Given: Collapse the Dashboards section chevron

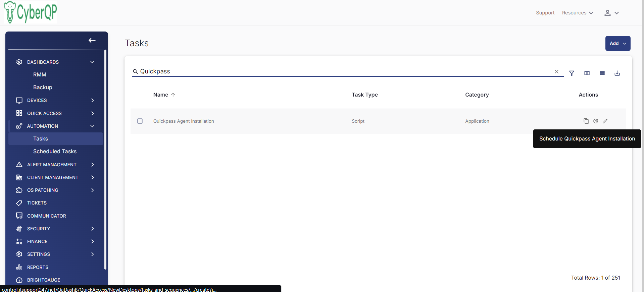Looking at the screenshot, I should coord(92,62).
